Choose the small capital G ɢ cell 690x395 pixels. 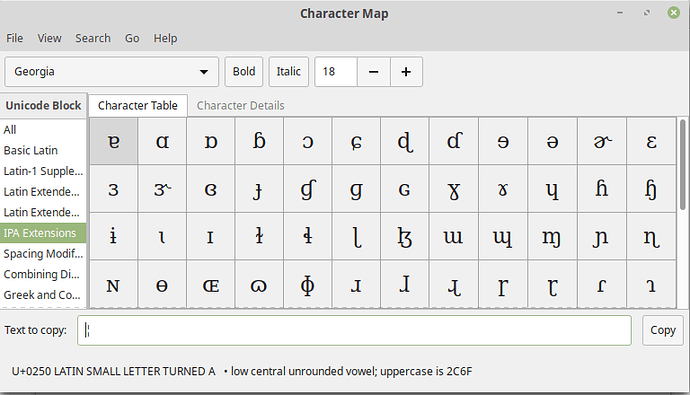[405, 190]
